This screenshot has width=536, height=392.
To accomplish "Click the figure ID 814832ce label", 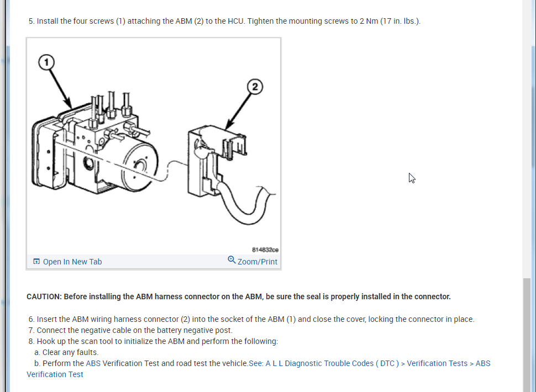I will [x=265, y=250].
